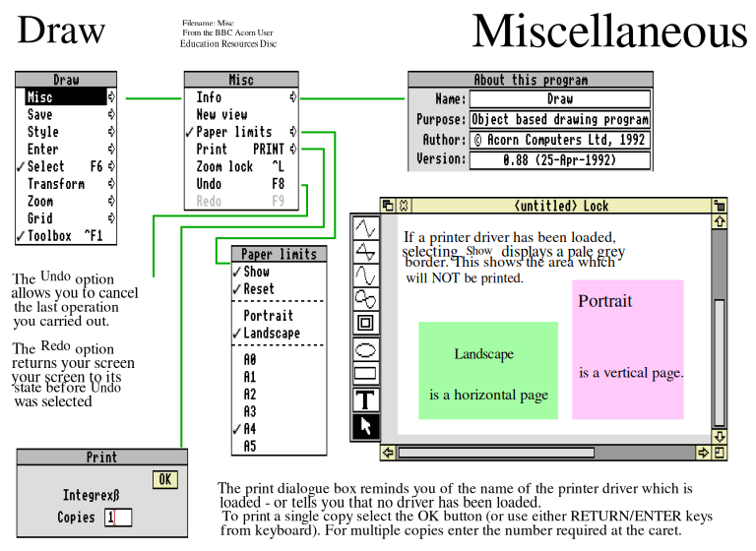Click OK in Print dialogue
Viewport: 756px width, 551px height.
click(x=165, y=479)
